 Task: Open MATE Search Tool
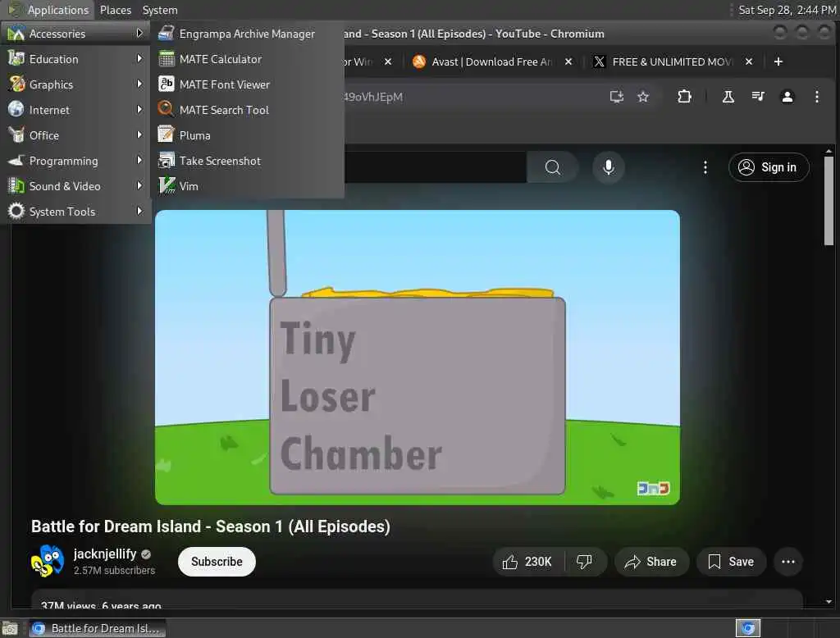tap(247, 110)
